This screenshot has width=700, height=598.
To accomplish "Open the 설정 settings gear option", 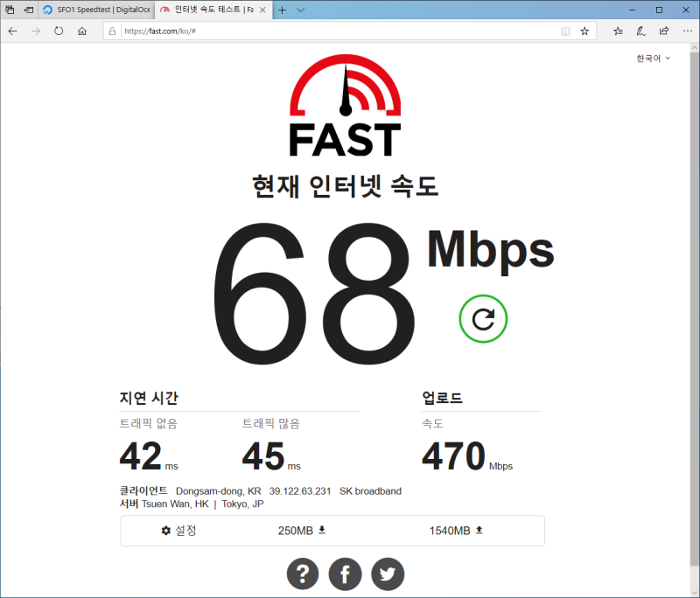I will click(x=179, y=530).
